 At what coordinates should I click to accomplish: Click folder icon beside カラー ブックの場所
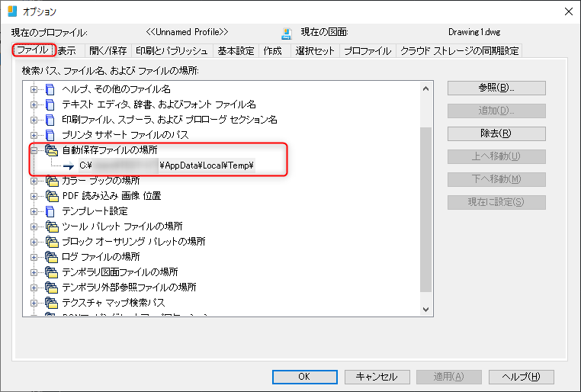[x=52, y=181]
